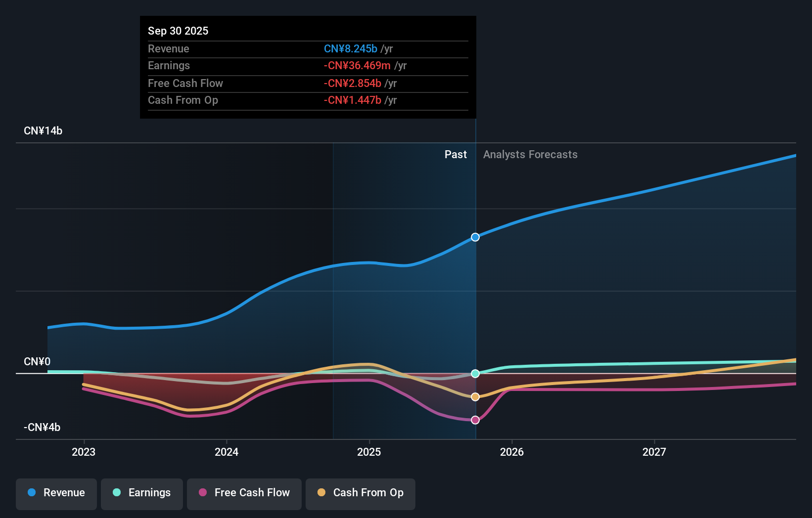This screenshot has height=518, width=812.
Task: Select the blue Revenue data point marker
Action: (x=475, y=237)
